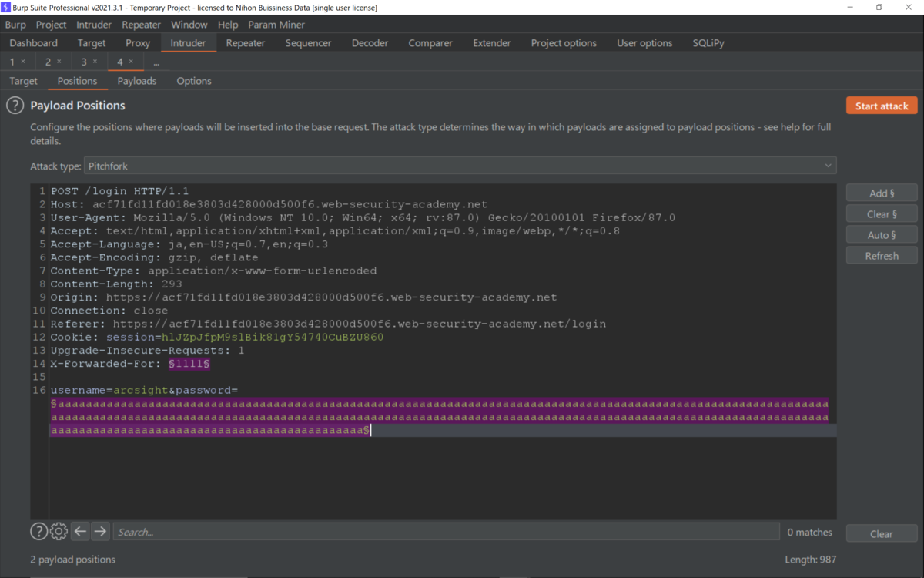This screenshot has height=578, width=924.
Task: Click the Auto § button
Action: 882,234
